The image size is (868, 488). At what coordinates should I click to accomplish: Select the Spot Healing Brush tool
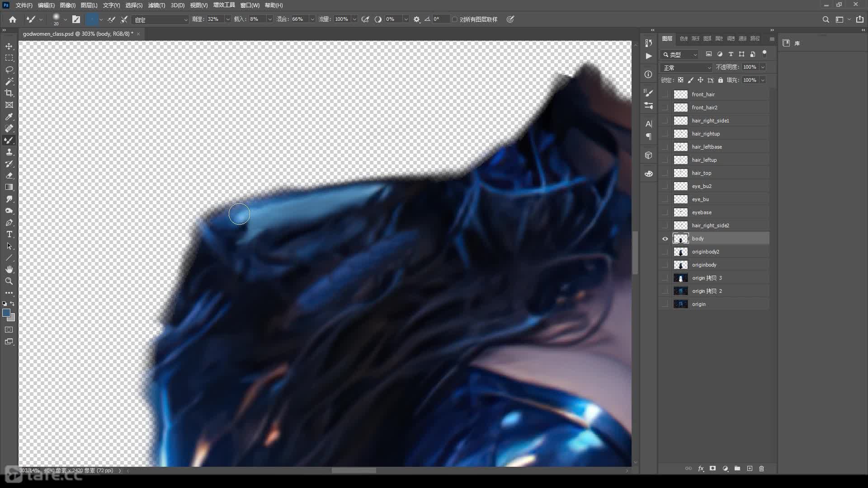9,129
